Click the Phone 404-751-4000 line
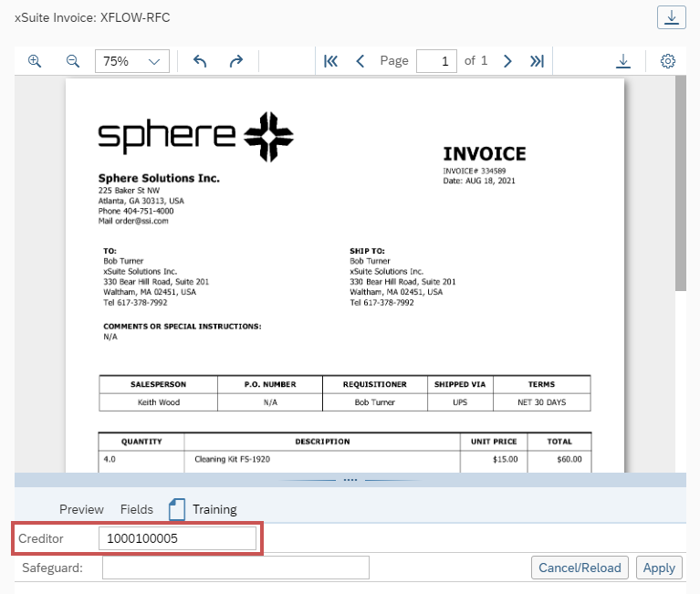 pos(136,211)
